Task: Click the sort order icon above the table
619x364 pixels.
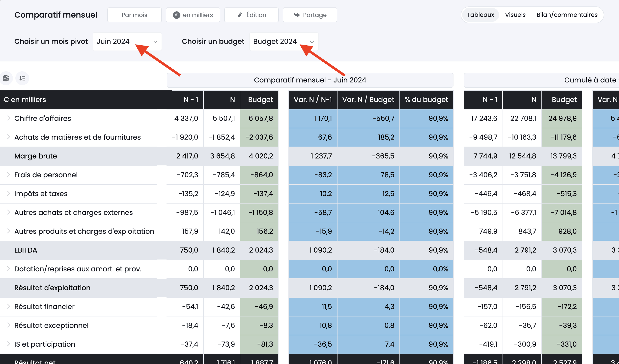Action: coord(22,78)
